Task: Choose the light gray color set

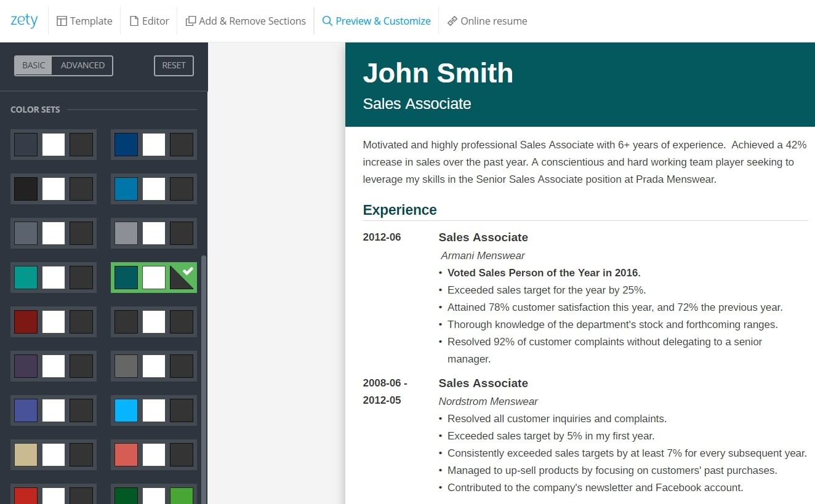Action: point(154,233)
